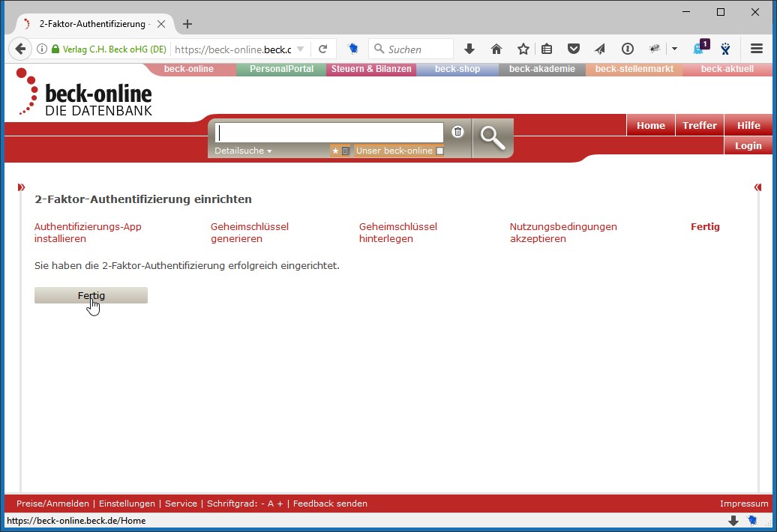Image resolution: width=777 pixels, height=532 pixels.
Task: Open the beck-stellenmarkt tab
Action: 634,69
